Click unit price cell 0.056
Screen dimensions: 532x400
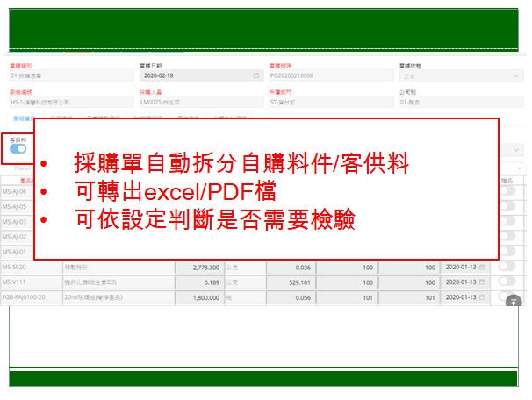point(291,297)
